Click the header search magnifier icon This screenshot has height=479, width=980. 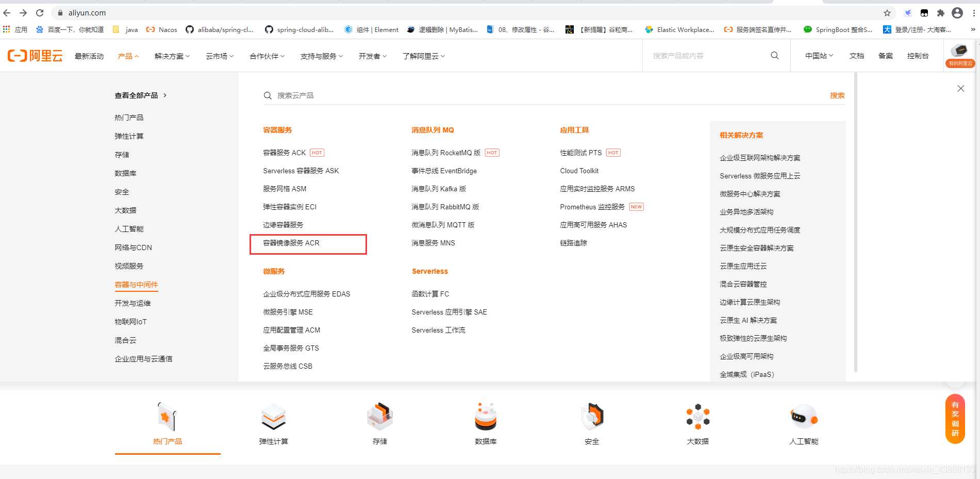pos(775,56)
